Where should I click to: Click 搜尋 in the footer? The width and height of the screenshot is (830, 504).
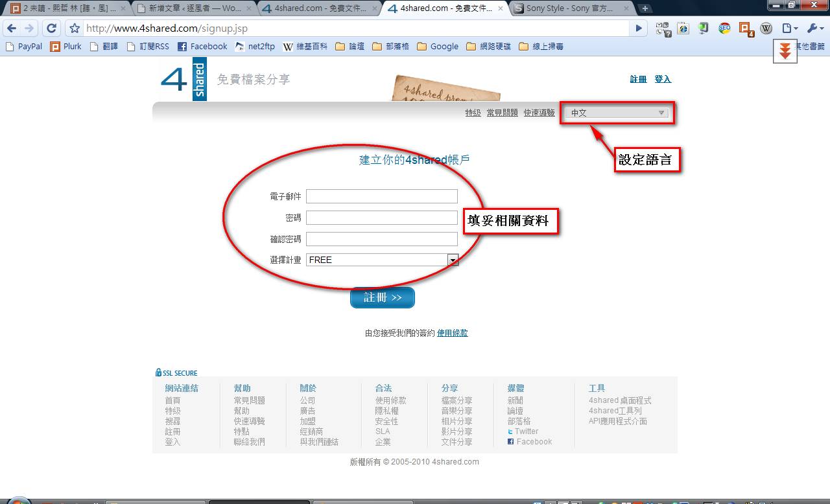click(172, 421)
